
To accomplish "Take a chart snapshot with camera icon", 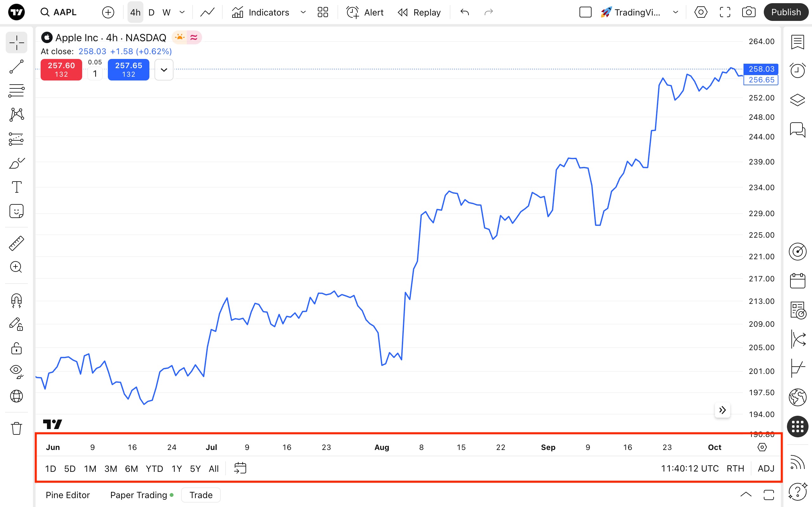I will click(x=749, y=12).
